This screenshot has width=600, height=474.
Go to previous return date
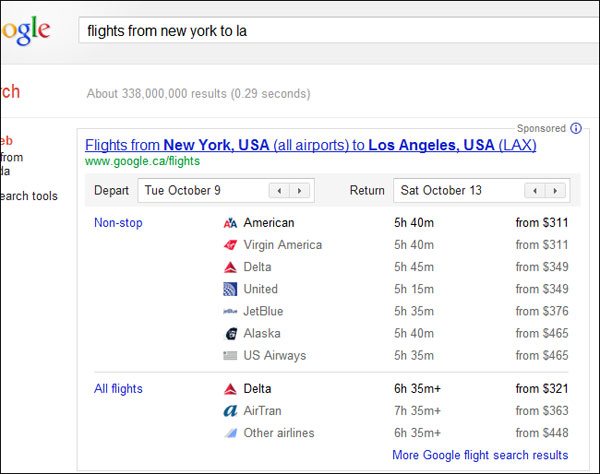coord(536,190)
